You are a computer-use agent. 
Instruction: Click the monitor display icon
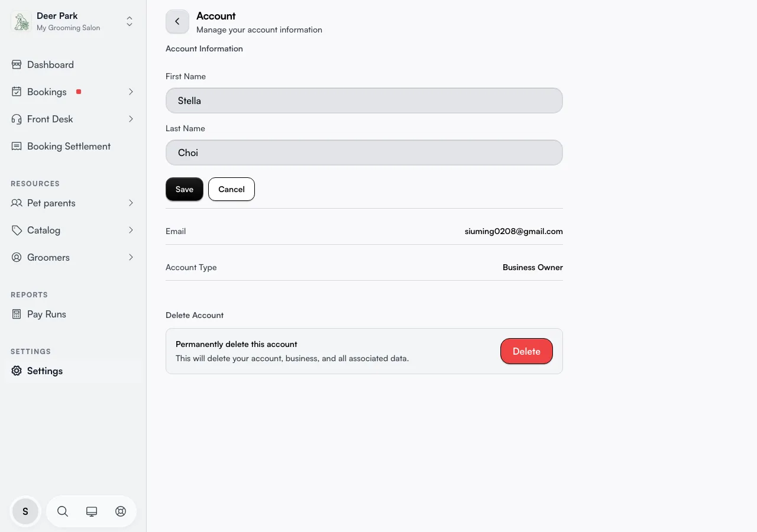coord(92,511)
